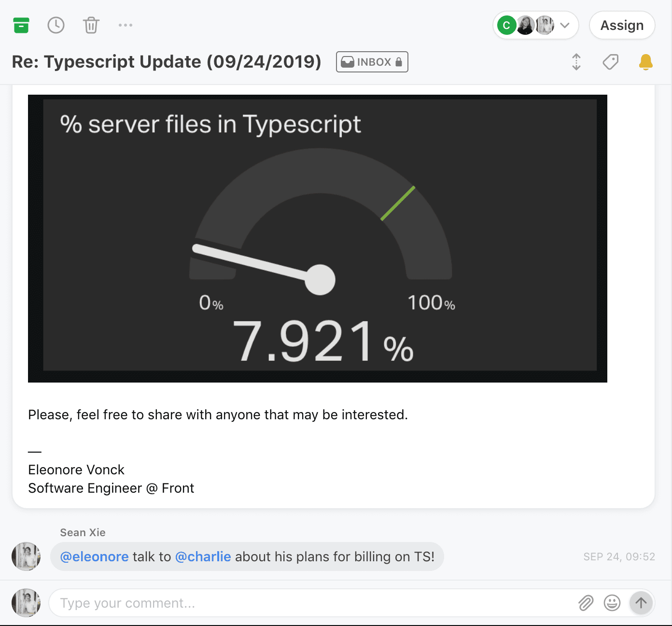Delete the conversation using the trash icon
The width and height of the screenshot is (672, 626).
coord(91,25)
